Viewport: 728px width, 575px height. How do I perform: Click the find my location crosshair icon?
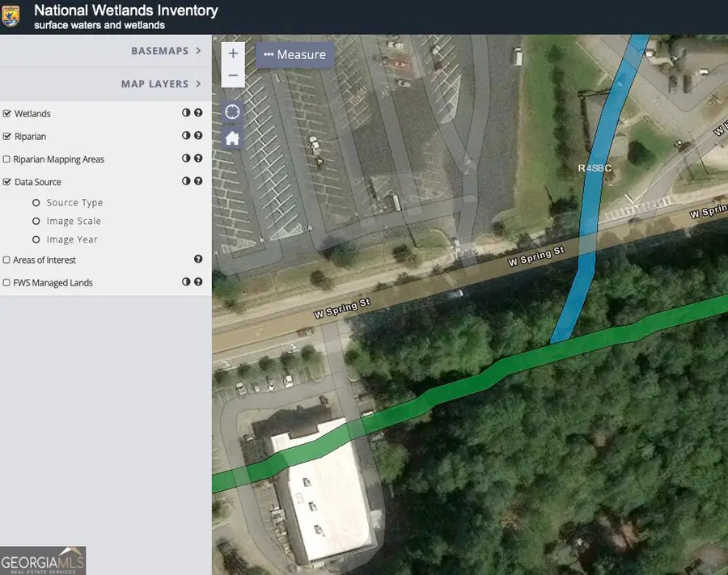click(x=232, y=112)
